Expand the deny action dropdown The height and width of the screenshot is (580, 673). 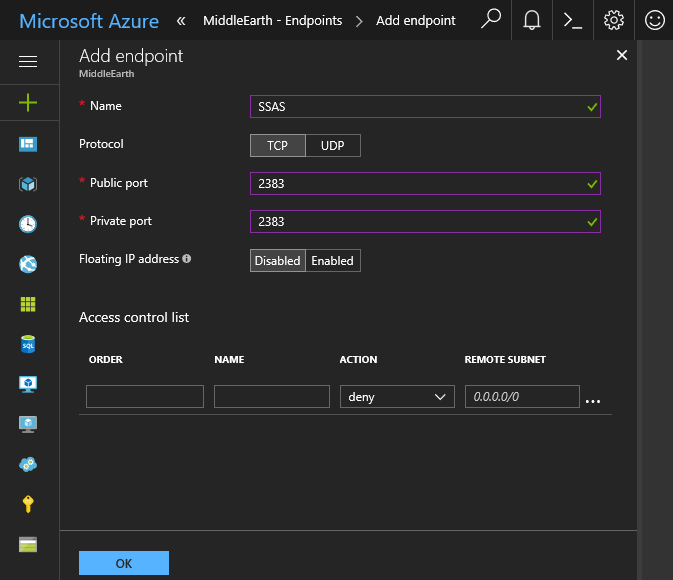[x=397, y=396]
